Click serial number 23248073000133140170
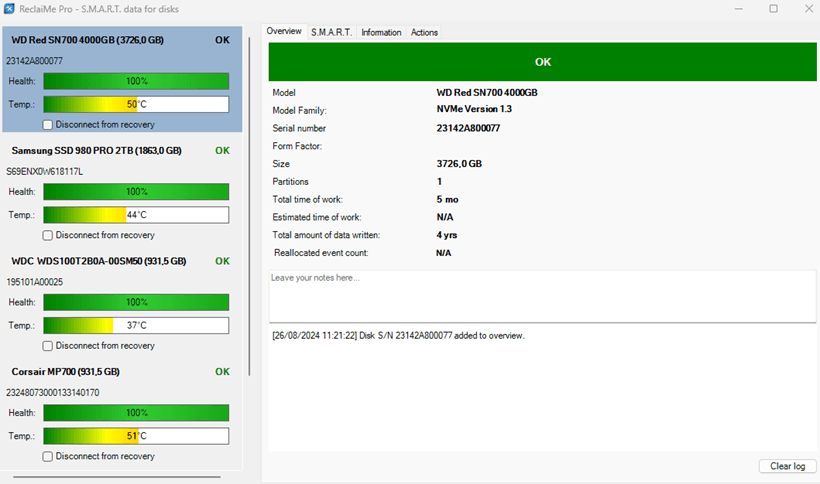This screenshot has height=484, width=820. pos(52,393)
